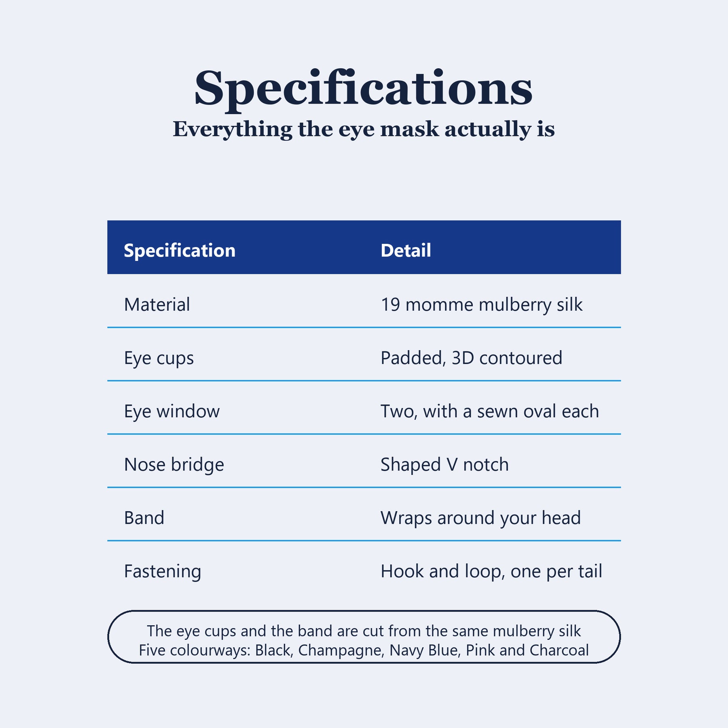728x728 pixels.
Task: Select the subtitle about the eye mask
Action: pyautogui.click(x=364, y=130)
